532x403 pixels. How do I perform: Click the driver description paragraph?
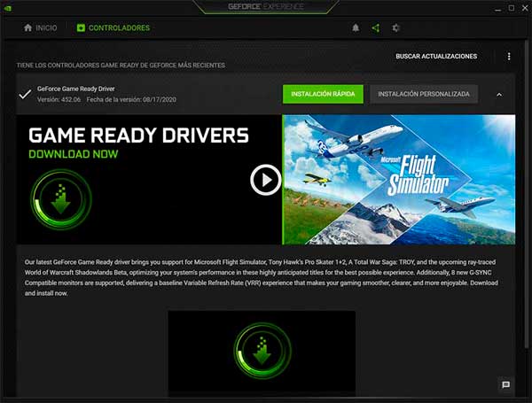coord(262,277)
